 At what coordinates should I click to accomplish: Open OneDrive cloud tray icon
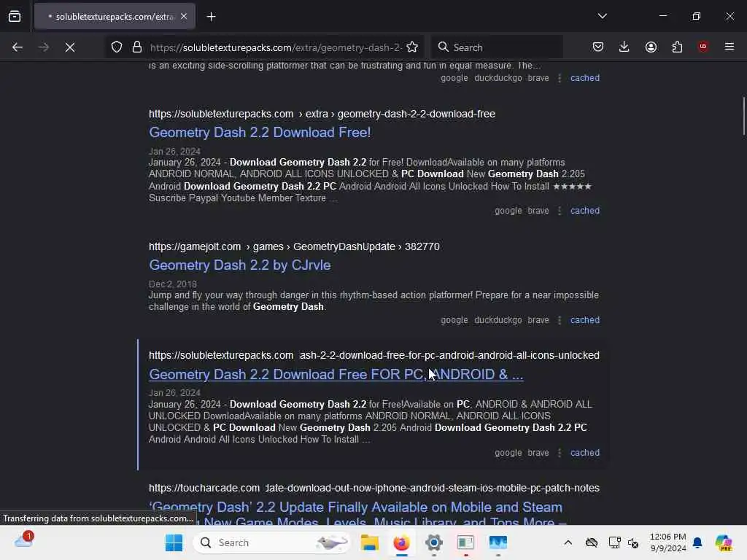(592, 542)
